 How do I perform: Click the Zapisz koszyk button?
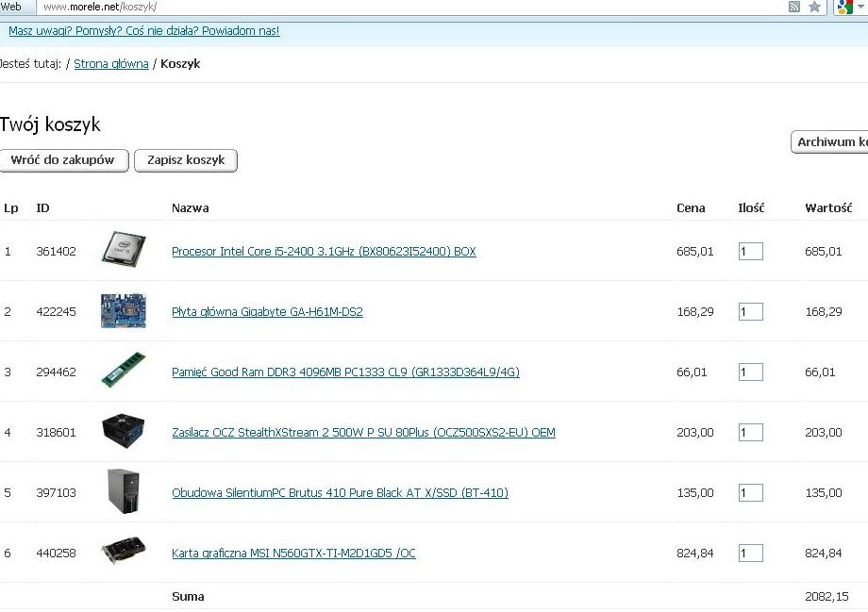pos(186,160)
